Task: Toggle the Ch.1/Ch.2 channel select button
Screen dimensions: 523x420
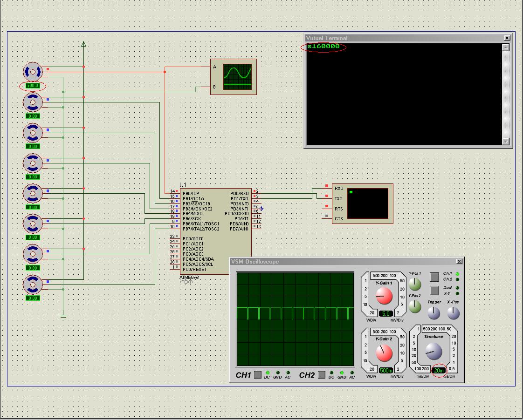Action: point(434,277)
